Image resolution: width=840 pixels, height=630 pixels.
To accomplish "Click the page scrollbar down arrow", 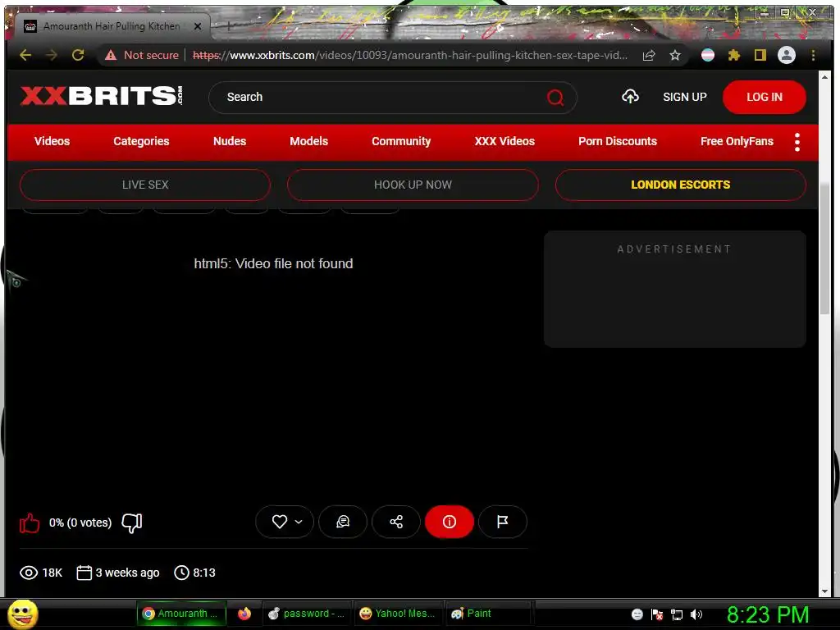I will 824,591.
